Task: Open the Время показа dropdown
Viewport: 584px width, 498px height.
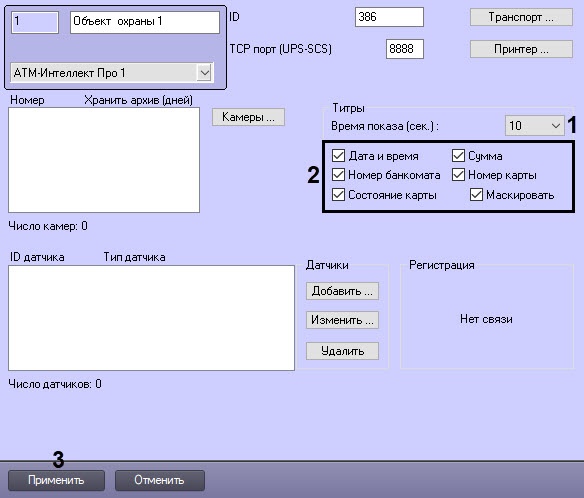Action: point(534,126)
